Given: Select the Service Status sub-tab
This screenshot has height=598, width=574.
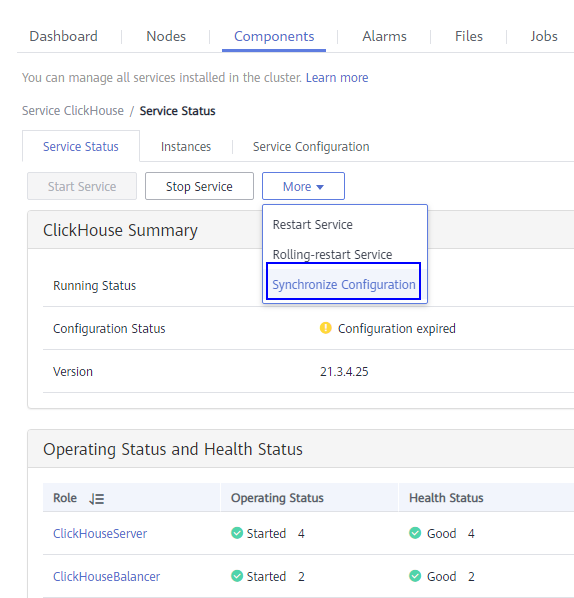Looking at the screenshot, I should tap(81, 146).
